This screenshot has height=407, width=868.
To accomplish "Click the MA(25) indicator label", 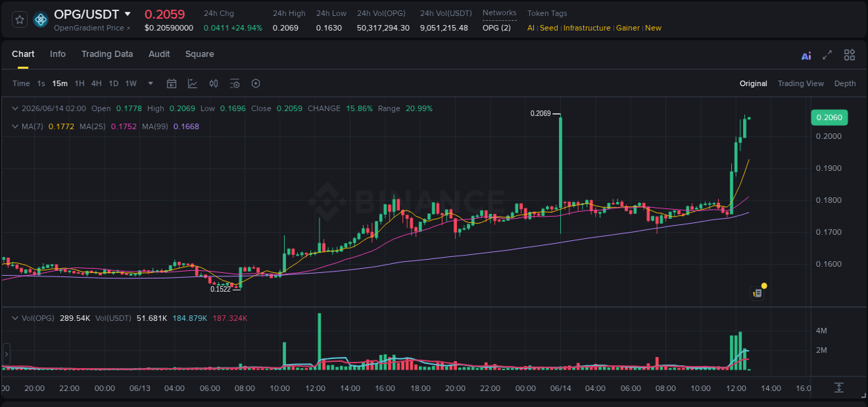I will coord(92,126).
